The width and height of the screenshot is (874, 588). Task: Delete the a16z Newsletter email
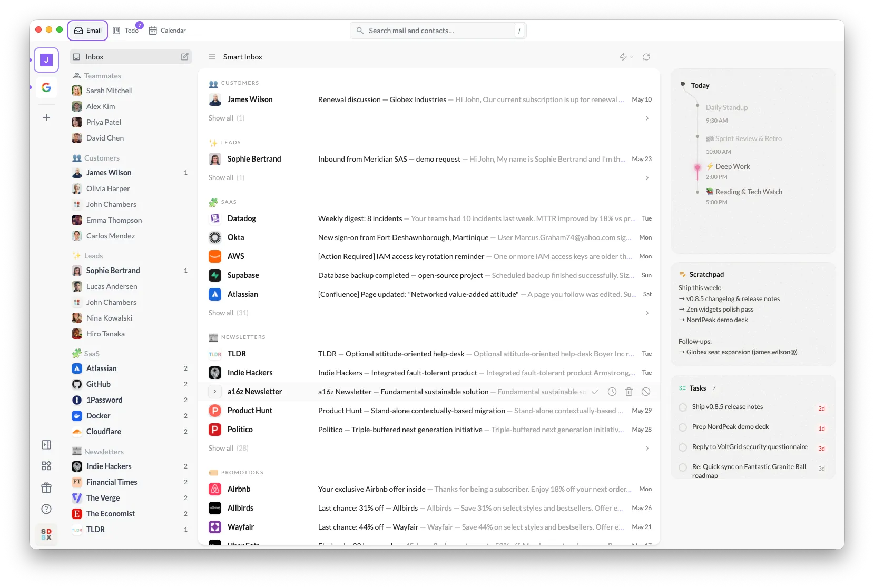click(x=629, y=392)
